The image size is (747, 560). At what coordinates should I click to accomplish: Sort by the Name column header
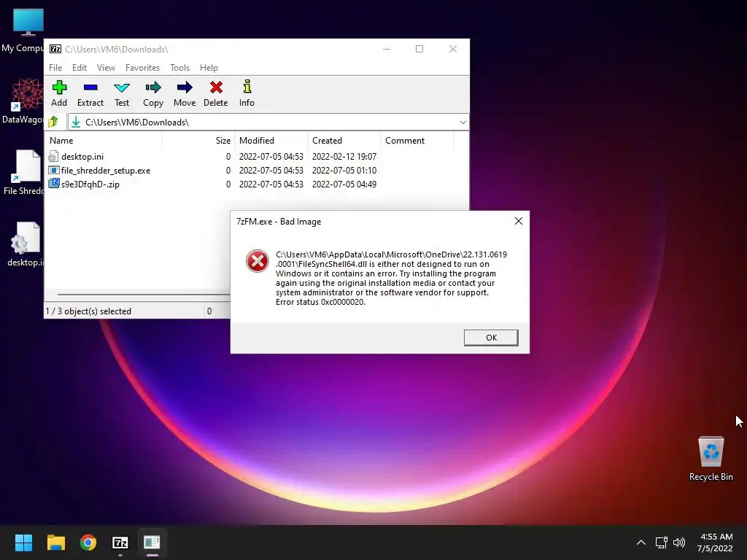(104, 141)
